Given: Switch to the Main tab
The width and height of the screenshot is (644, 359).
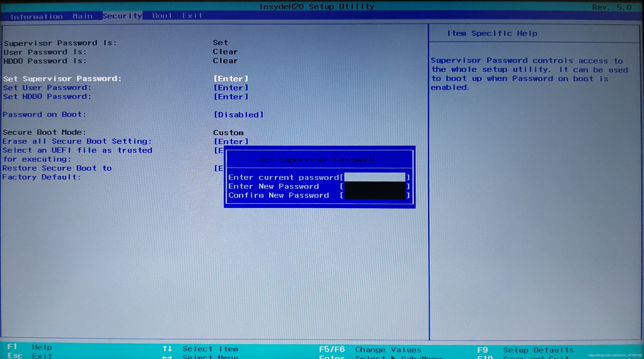Looking at the screenshot, I should [83, 16].
